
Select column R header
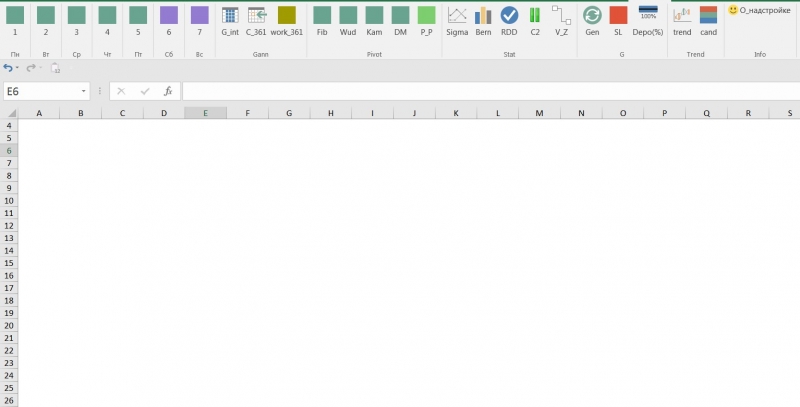click(x=748, y=113)
